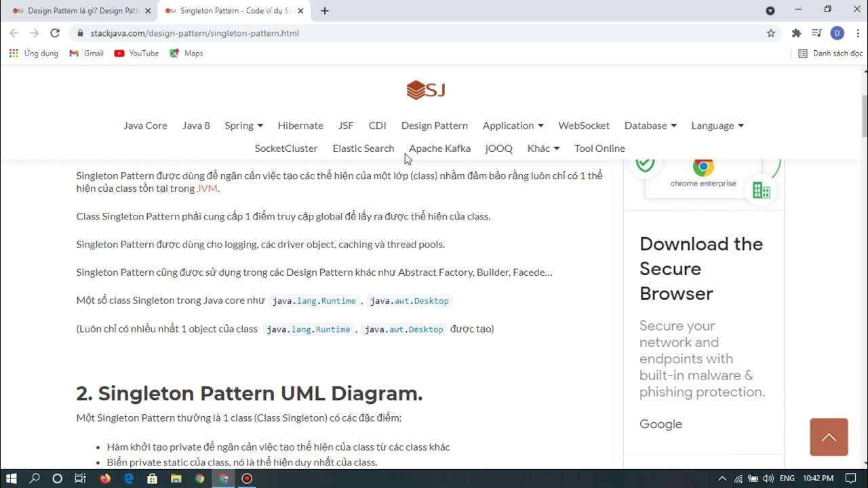868x488 pixels.
Task: Click the browser back arrow
Action: 14,33
